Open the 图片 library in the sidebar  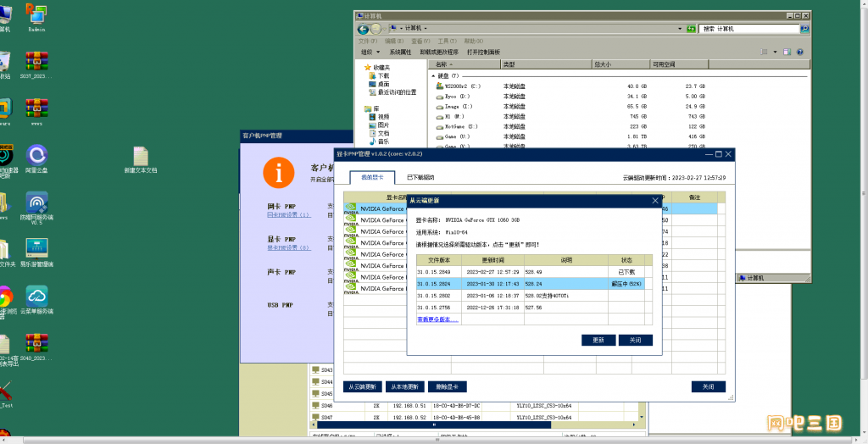click(379, 125)
